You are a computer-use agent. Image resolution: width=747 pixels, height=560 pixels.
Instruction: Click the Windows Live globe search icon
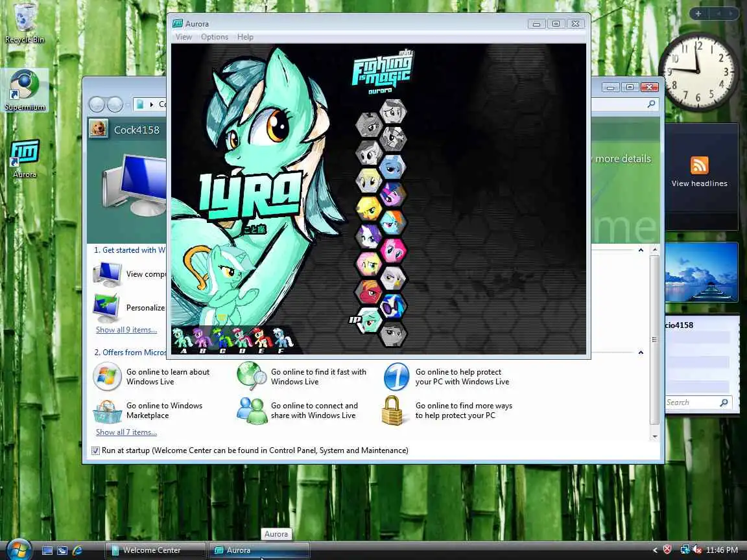pyautogui.click(x=252, y=376)
